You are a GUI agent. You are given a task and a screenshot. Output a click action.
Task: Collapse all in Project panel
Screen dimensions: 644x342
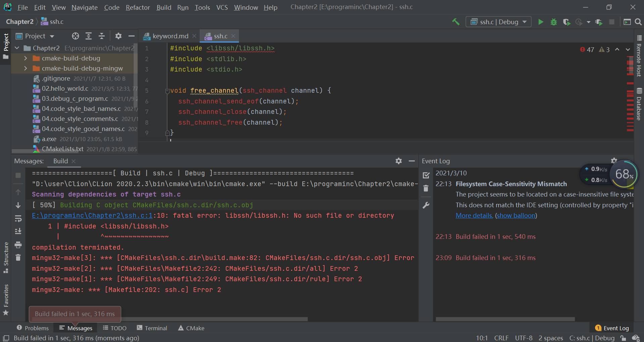point(102,36)
